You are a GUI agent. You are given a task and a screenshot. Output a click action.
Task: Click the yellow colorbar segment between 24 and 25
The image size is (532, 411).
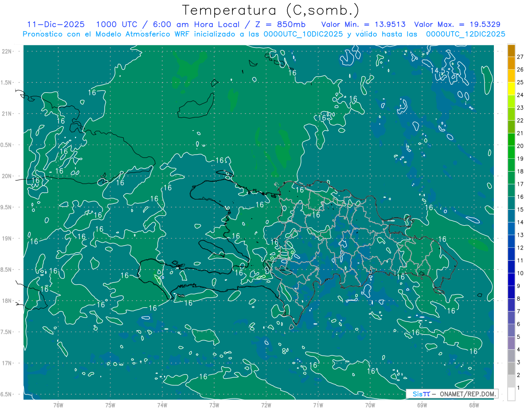click(511, 89)
